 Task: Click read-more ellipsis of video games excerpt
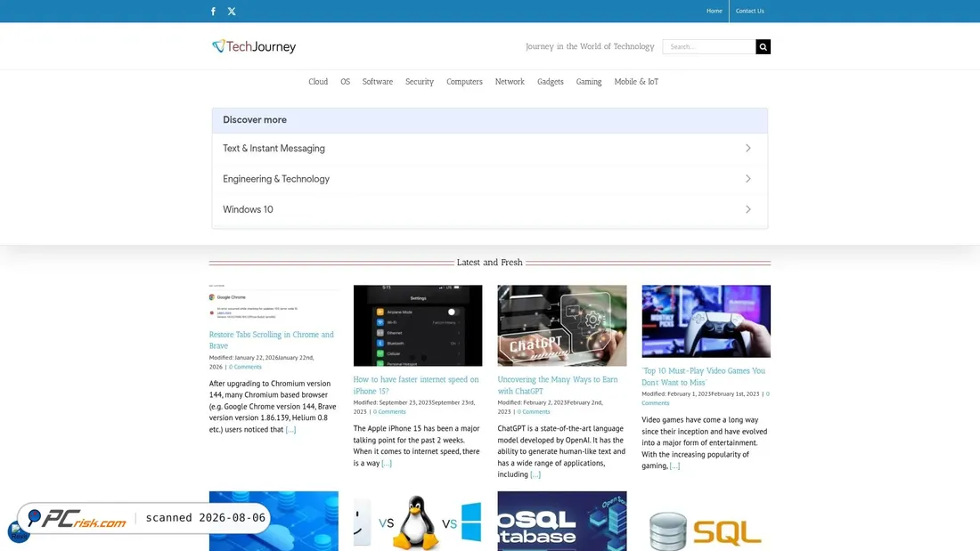tap(674, 466)
